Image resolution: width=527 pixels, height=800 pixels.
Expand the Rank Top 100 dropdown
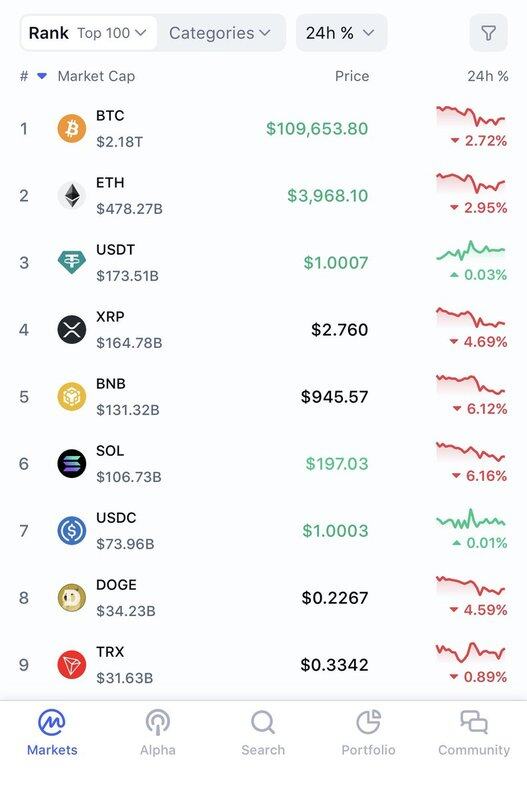pyautogui.click(x=88, y=33)
